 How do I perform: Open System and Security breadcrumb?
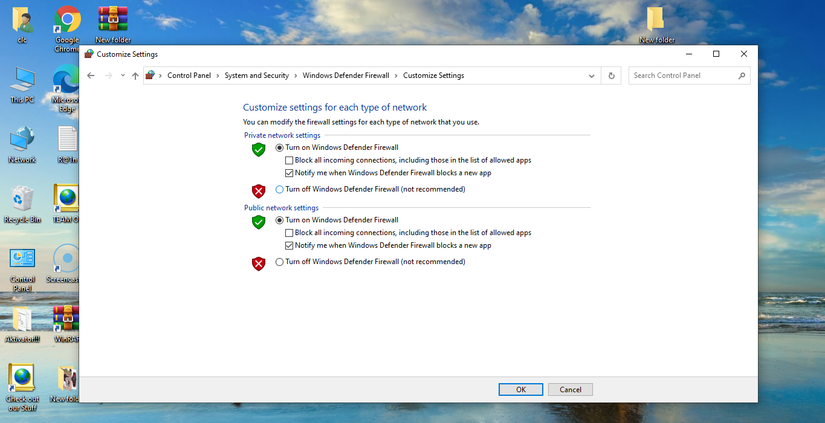[x=257, y=75]
